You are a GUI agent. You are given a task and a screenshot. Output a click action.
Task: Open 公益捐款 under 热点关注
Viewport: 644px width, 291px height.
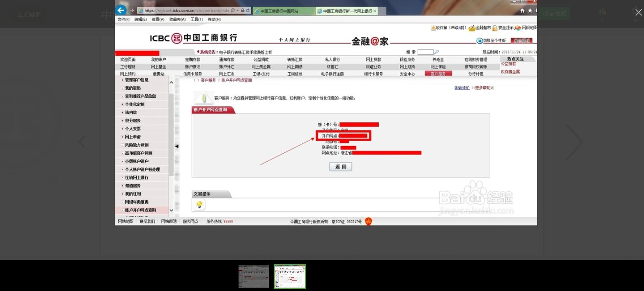coord(508,64)
